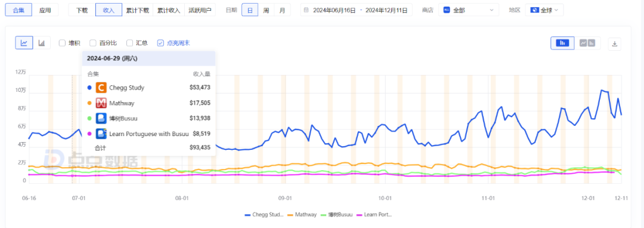The height and width of the screenshot is (228, 644).
Task: Set date granularity to 日
Action: coord(250,10)
